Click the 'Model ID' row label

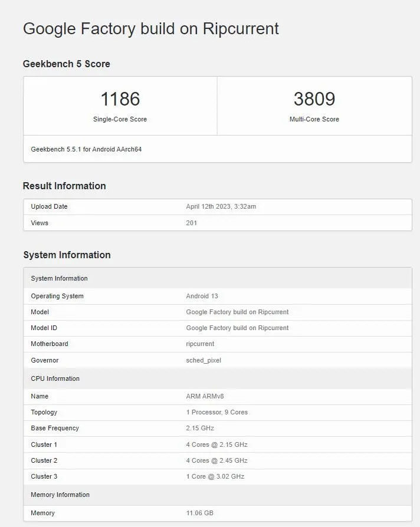coord(44,328)
